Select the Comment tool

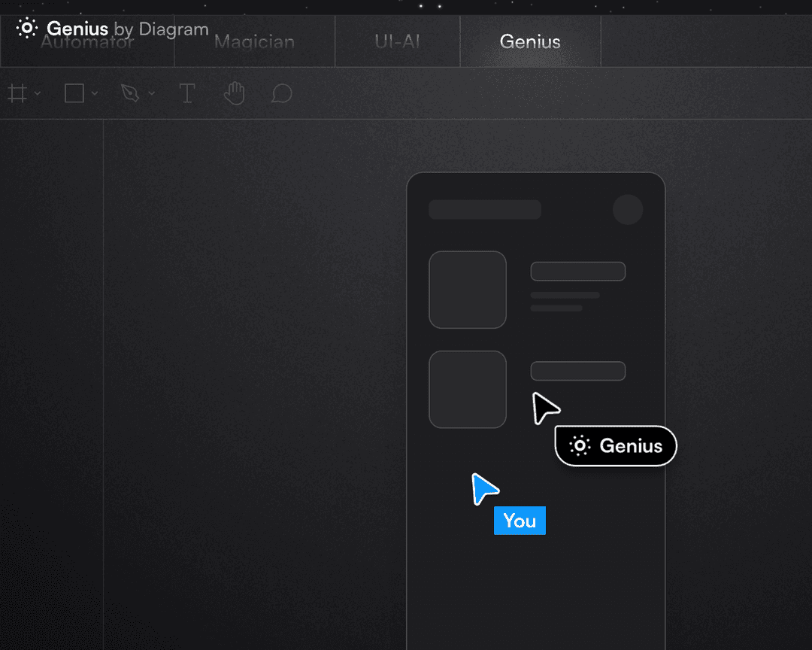pos(282,94)
